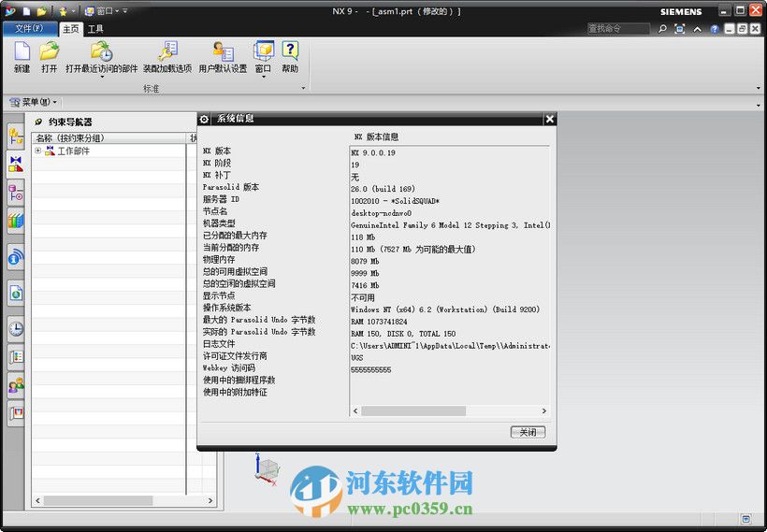The height and width of the screenshot is (532, 767).
Task: Open the History clock sidebar icon
Action: 16,328
